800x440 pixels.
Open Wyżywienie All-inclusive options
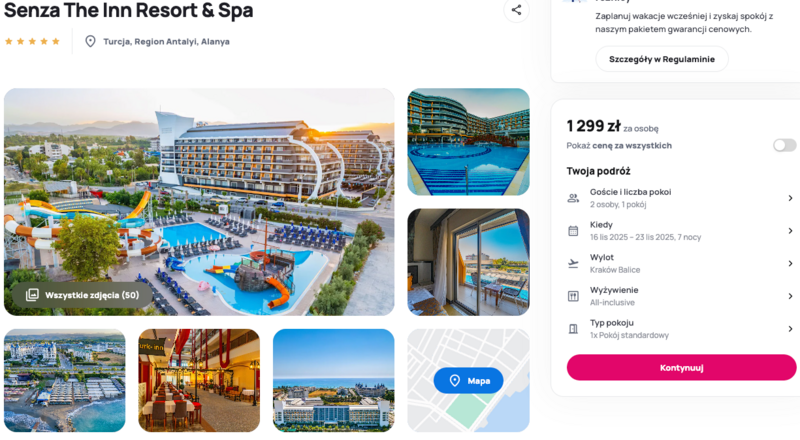(x=790, y=296)
